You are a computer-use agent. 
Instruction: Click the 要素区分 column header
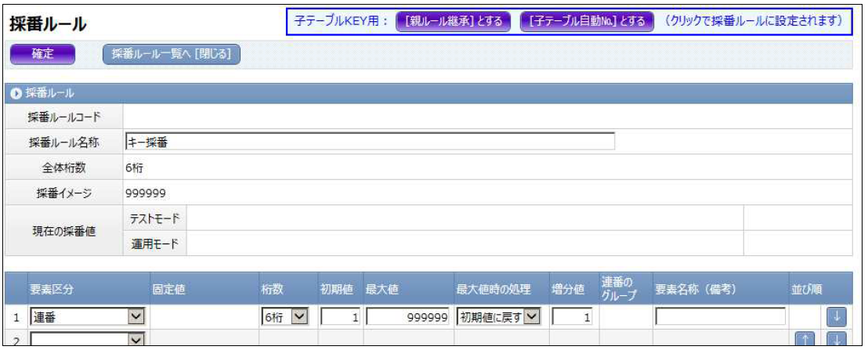pos(51,290)
